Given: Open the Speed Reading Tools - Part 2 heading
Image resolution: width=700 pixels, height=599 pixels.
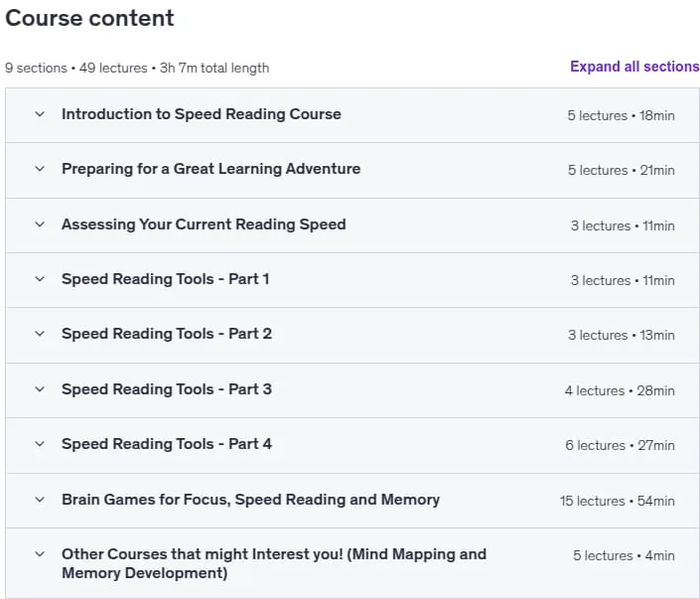Looking at the screenshot, I should click(x=167, y=334).
